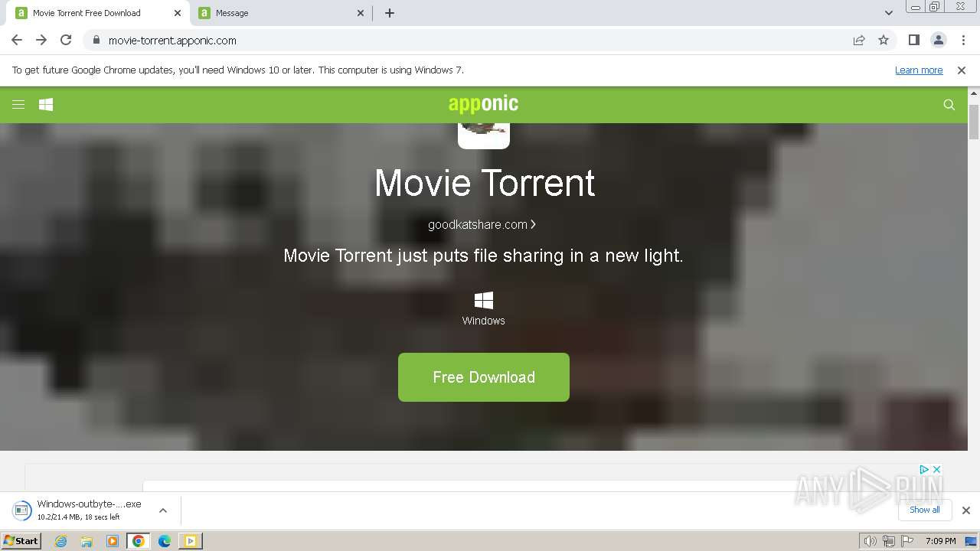Select the Movie Torrent Free Download tab
This screenshot has height=551, width=980.
point(100,13)
